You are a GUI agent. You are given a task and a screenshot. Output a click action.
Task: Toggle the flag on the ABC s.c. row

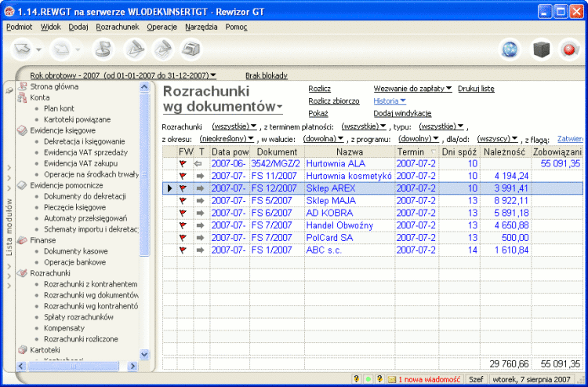click(x=183, y=250)
